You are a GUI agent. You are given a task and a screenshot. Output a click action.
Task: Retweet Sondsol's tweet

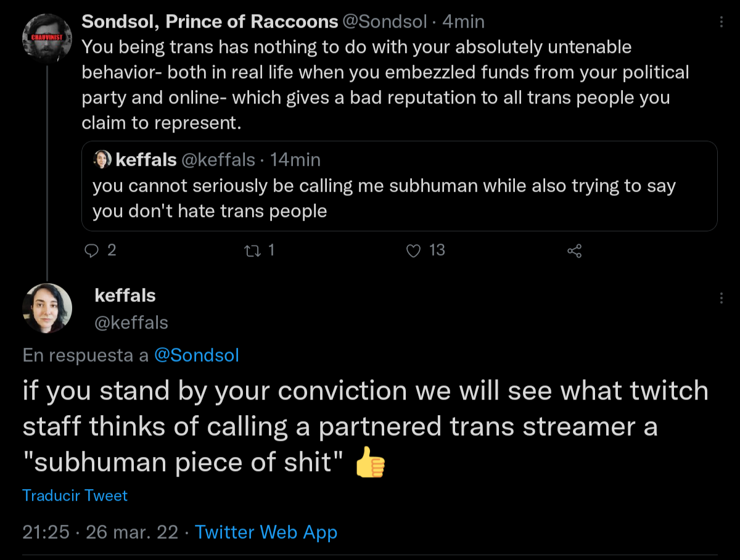click(250, 250)
